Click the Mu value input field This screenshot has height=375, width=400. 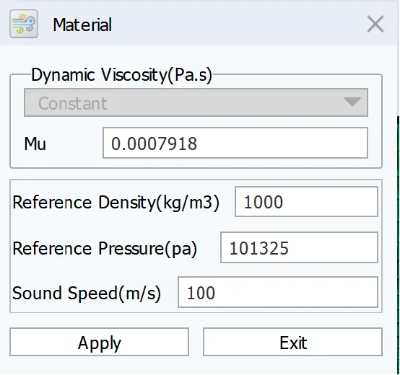pos(235,143)
